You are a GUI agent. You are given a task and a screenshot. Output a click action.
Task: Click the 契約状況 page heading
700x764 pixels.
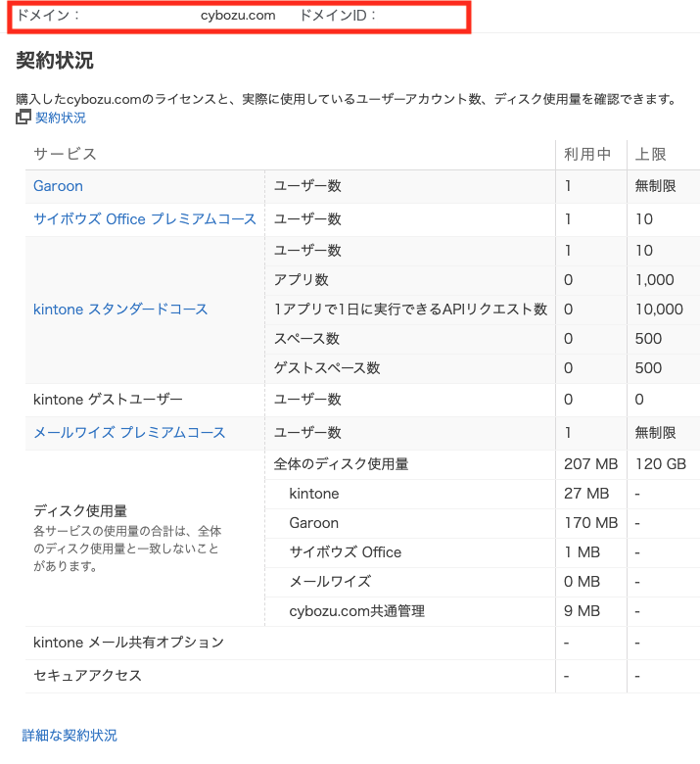[x=55, y=61]
